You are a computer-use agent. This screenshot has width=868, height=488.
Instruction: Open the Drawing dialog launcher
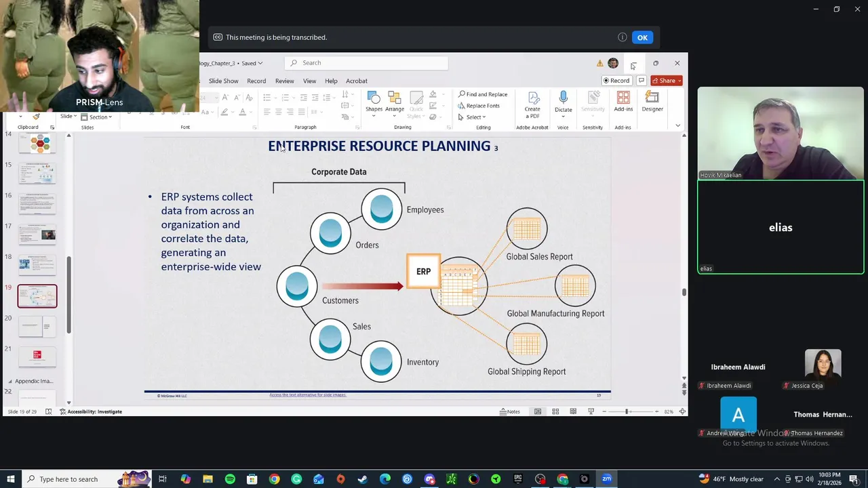449,127
